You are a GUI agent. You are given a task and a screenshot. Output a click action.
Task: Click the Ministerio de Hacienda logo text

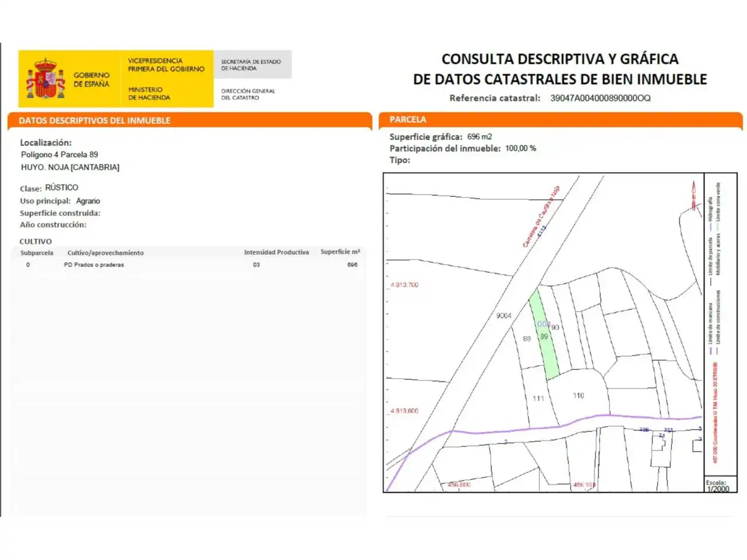(149, 93)
